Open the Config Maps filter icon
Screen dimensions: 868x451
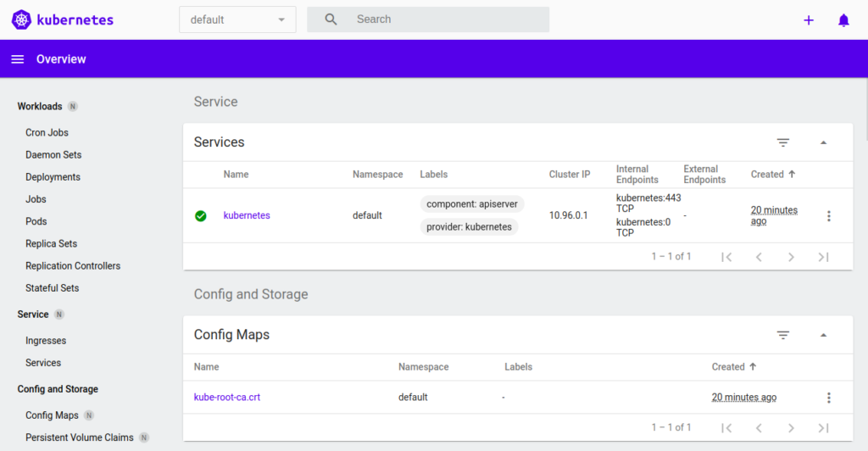(782, 335)
